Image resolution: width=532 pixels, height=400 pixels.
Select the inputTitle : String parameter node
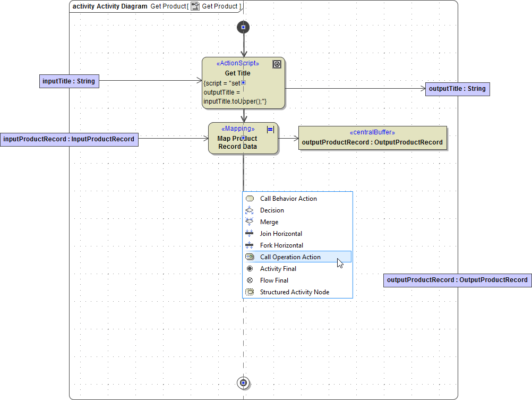pos(70,81)
